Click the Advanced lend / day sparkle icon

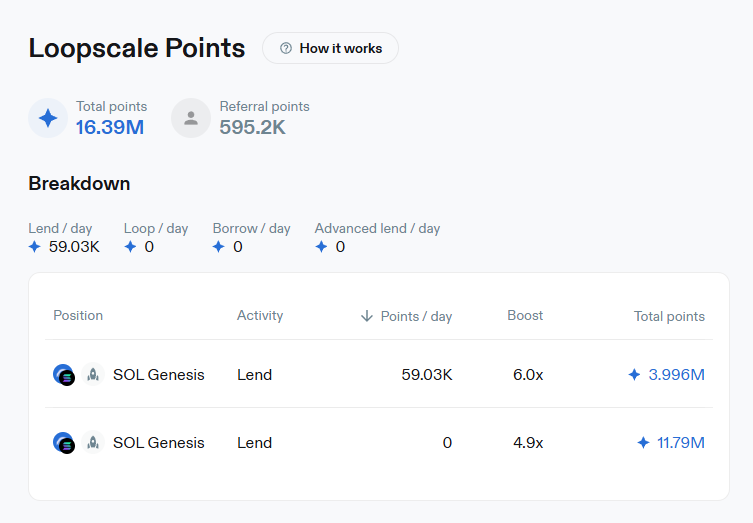[321, 247]
